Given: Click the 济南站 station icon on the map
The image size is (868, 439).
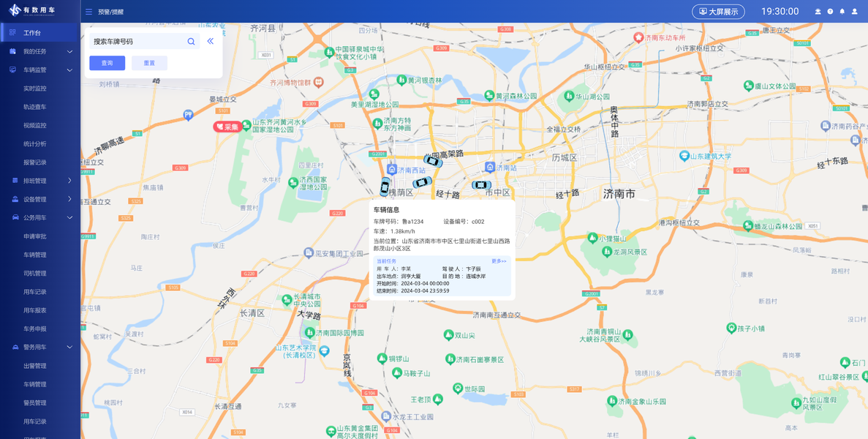Looking at the screenshot, I should [489, 167].
